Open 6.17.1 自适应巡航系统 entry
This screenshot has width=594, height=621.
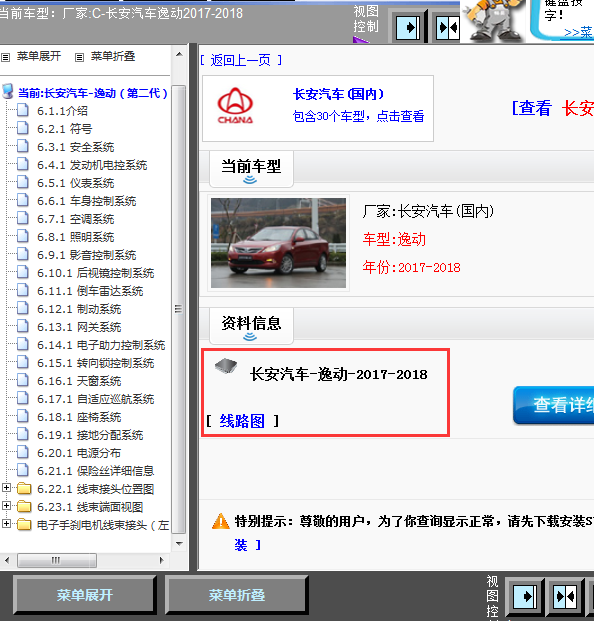95,399
